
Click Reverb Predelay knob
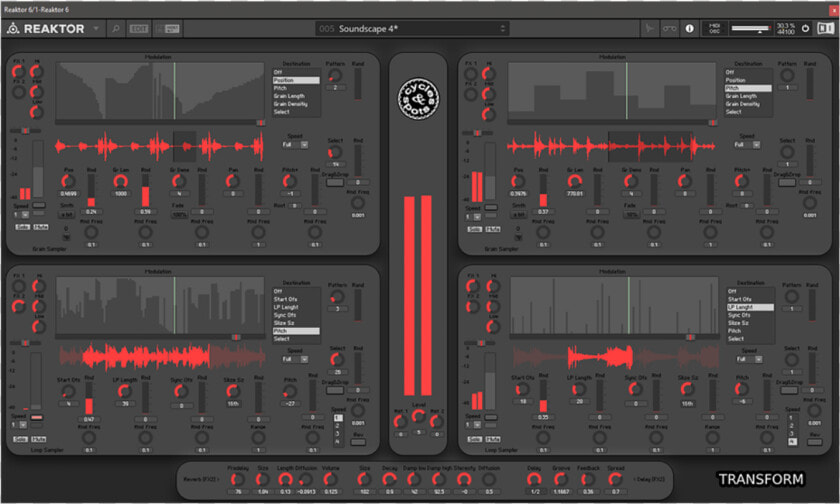pyautogui.click(x=238, y=480)
